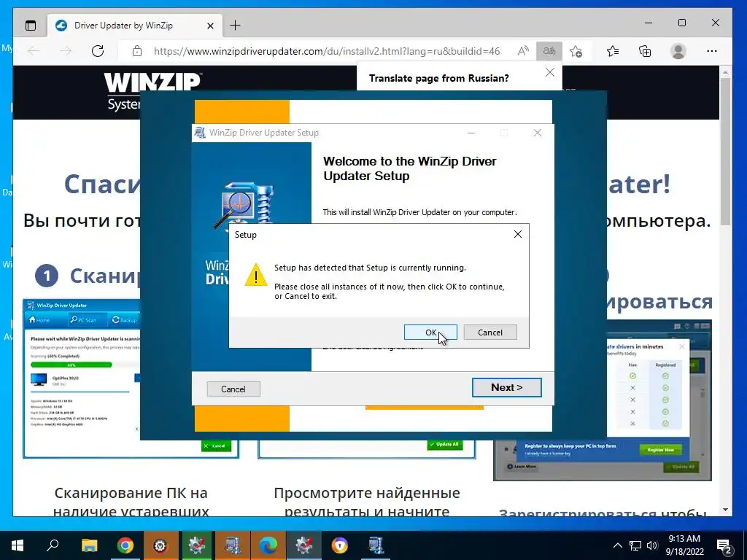Close the Setup warning dialog with X
The width and height of the screenshot is (747, 560).
[x=518, y=234]
